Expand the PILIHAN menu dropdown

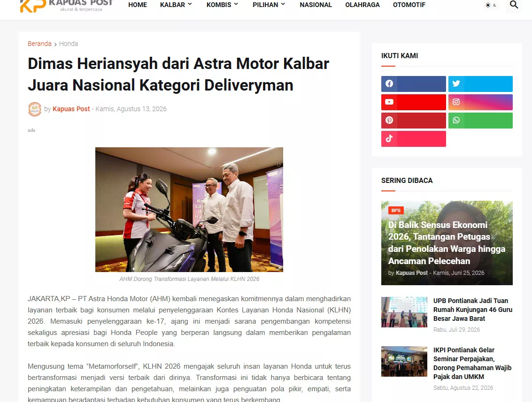(x=269, y=5)
